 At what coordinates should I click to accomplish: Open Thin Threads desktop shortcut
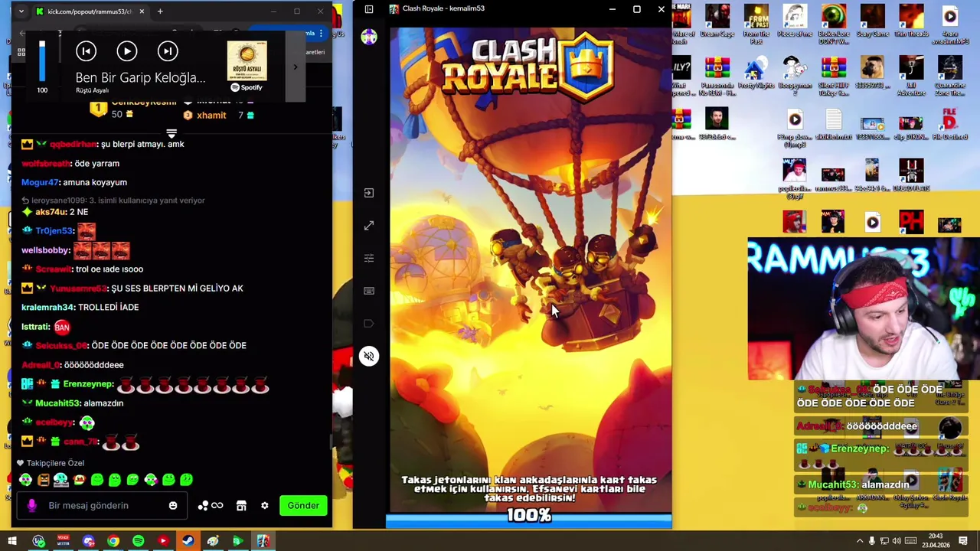pos(911,21)
